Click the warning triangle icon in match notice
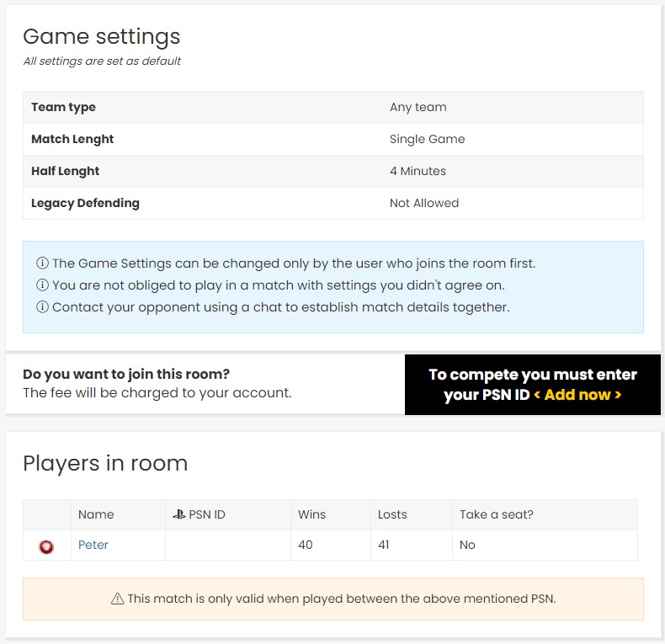Image resolution: width=665 pixels, height=644 pixels. tap(118, 599)
